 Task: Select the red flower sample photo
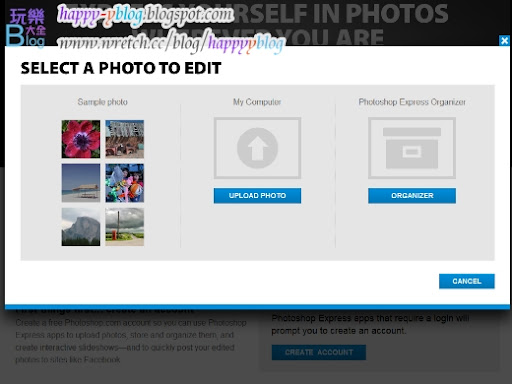coord(81,139)
